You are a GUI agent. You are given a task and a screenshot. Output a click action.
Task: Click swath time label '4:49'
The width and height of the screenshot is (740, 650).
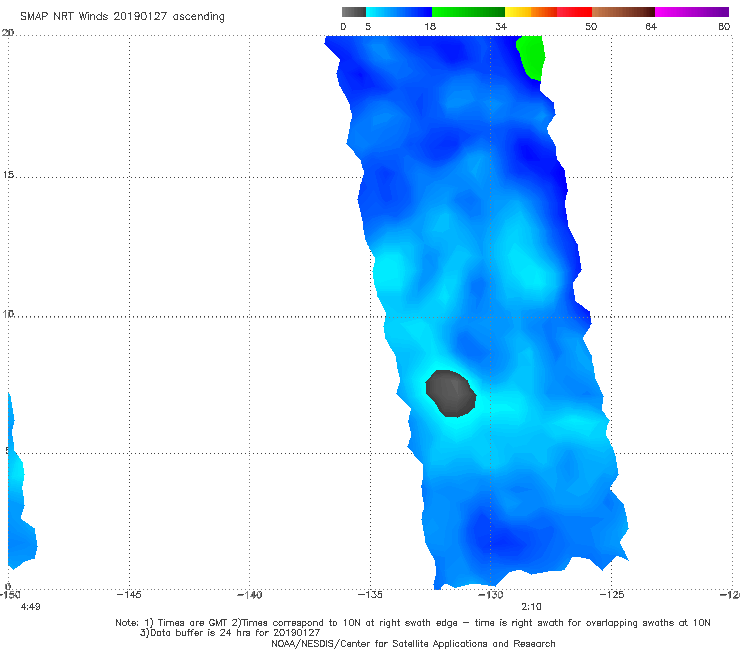[x=30, y=607]
